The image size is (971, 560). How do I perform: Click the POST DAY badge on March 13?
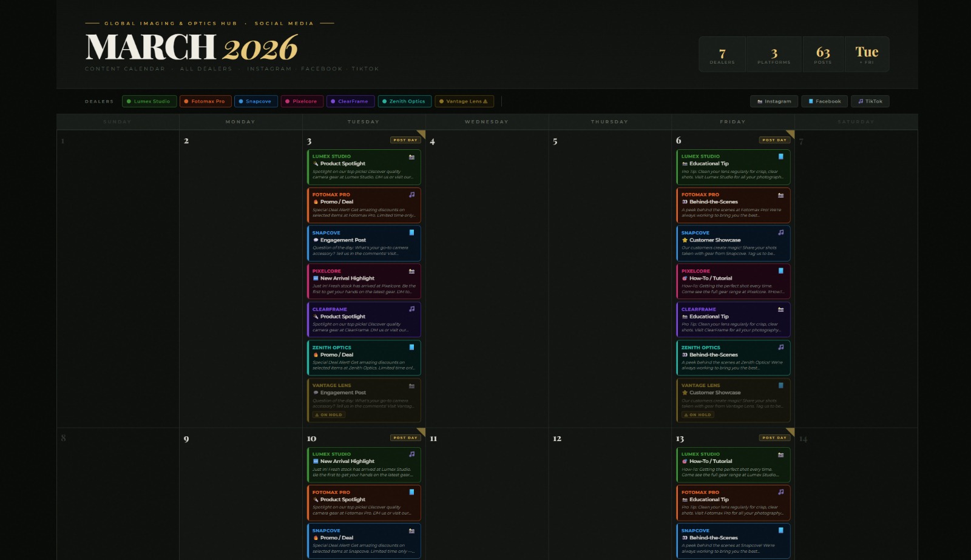click(774, 437)
